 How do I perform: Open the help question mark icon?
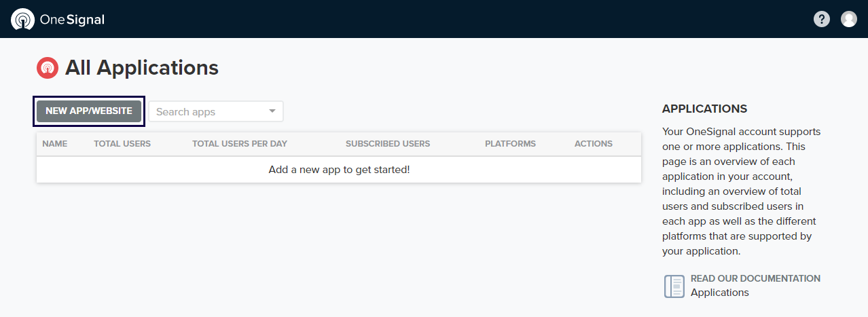[x=822, y=19]
